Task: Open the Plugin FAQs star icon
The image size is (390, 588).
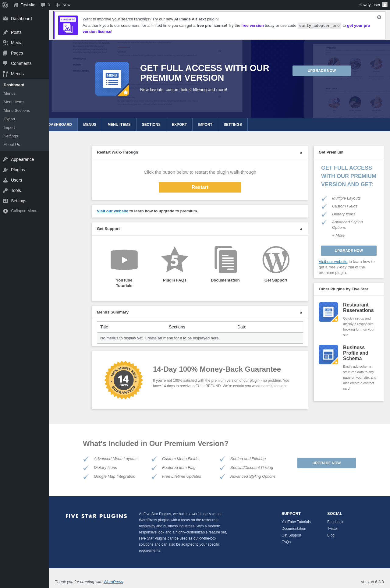Action: click(175, 260)
